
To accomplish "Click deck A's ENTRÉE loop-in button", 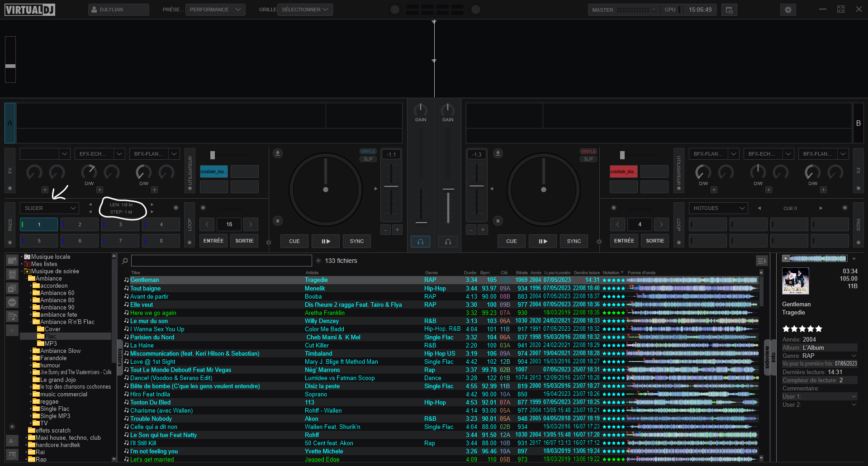I will [213, 241].
